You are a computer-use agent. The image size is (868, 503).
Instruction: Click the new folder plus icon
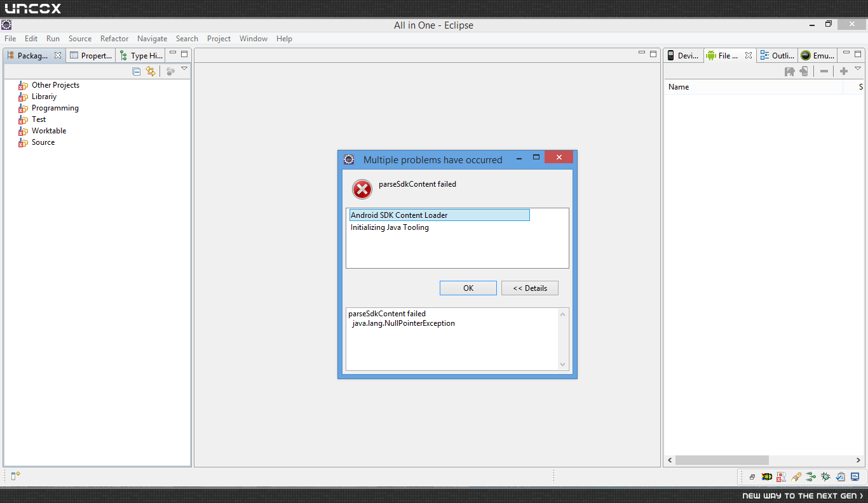point(844,72)
